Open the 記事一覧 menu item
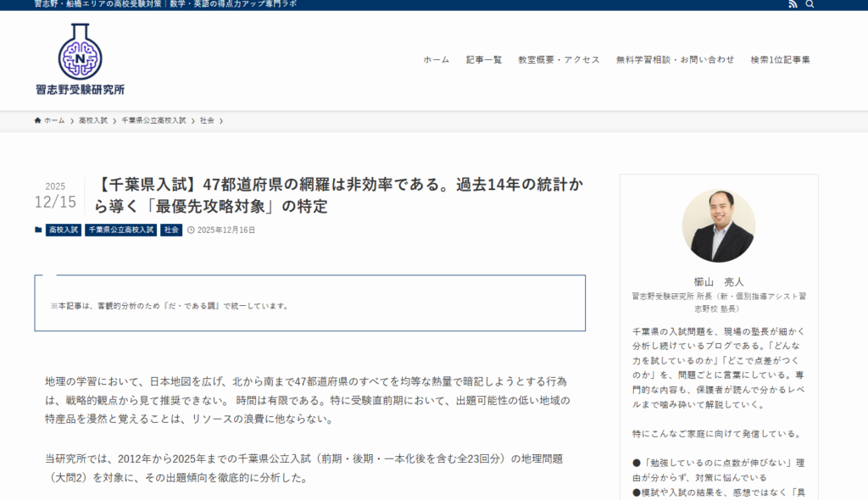Screen dimensions: 868x500 pyautogui.click(x=484, y=59)
